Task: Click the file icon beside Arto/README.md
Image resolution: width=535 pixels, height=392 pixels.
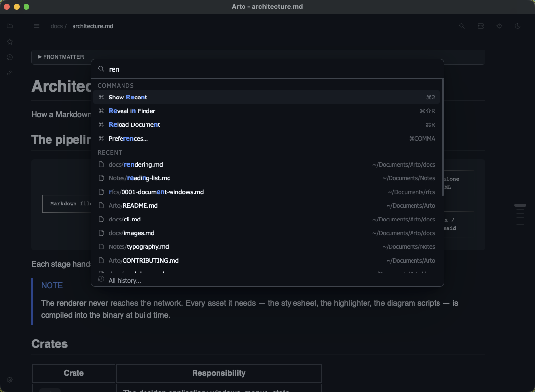Action: click(101, 205)
